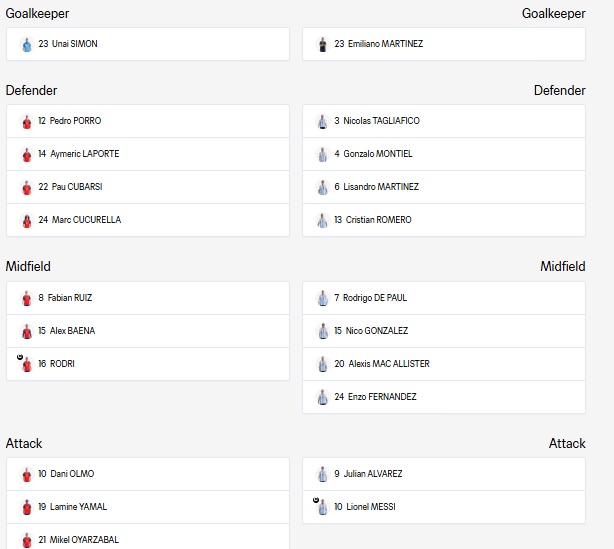
Task: Open Lisandro Martinez's player row
Action: coord(444,187)
